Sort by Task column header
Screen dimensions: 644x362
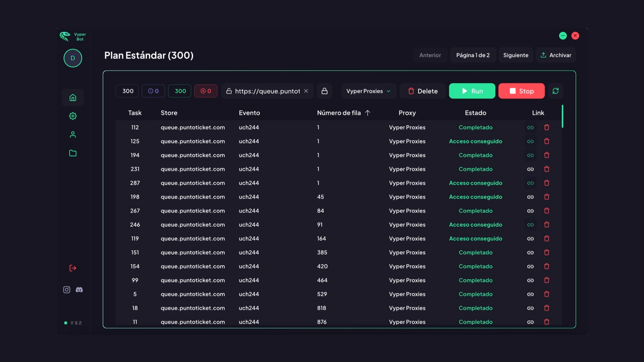point(135,113)
